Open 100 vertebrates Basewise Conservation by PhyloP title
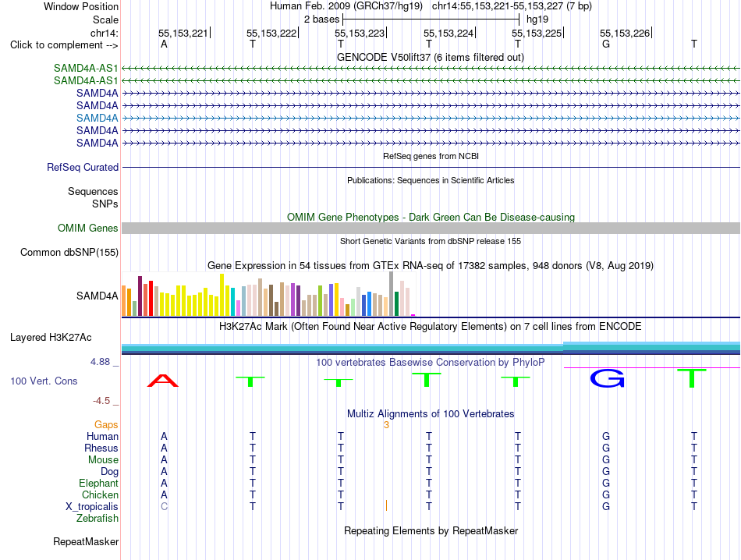 pyautogui.click(x=431, y=363)
